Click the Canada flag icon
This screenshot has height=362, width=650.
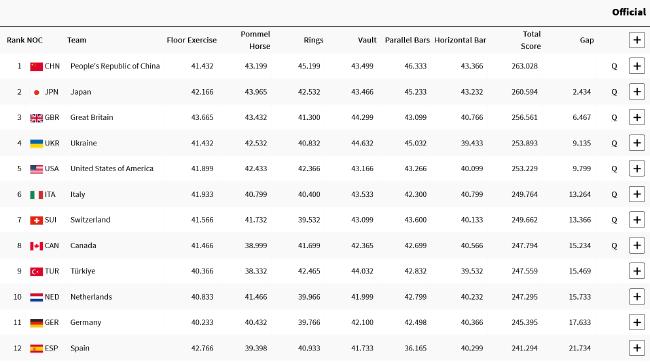click(36, 246)
